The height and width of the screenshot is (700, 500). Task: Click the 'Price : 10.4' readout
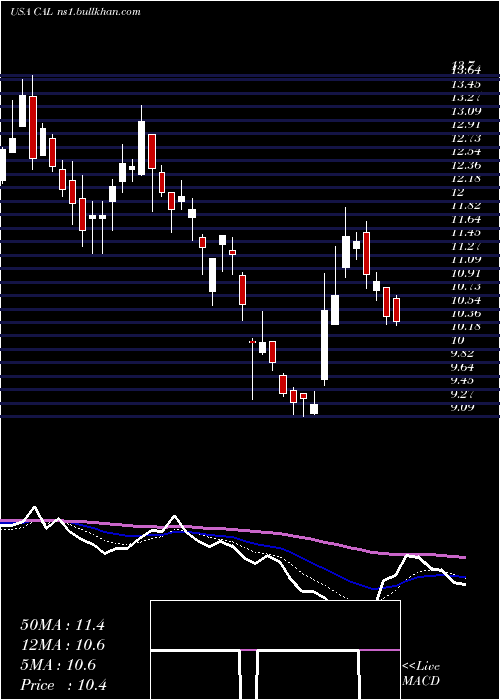point(63,685)
